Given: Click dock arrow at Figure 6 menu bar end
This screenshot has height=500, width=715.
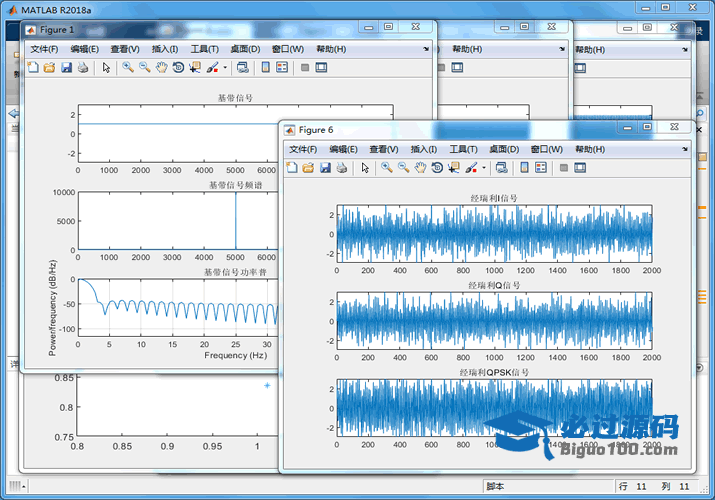Looking at the screenshot, I should 685,149.
